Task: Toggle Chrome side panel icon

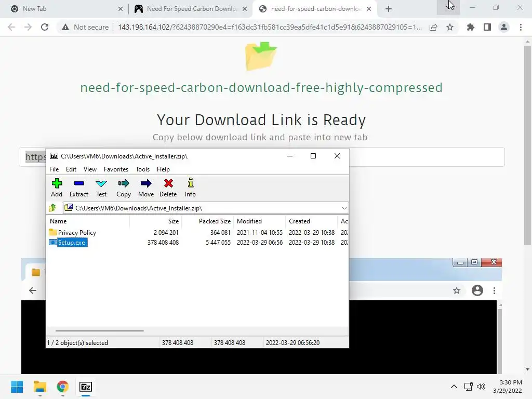Action: point(487,27)
